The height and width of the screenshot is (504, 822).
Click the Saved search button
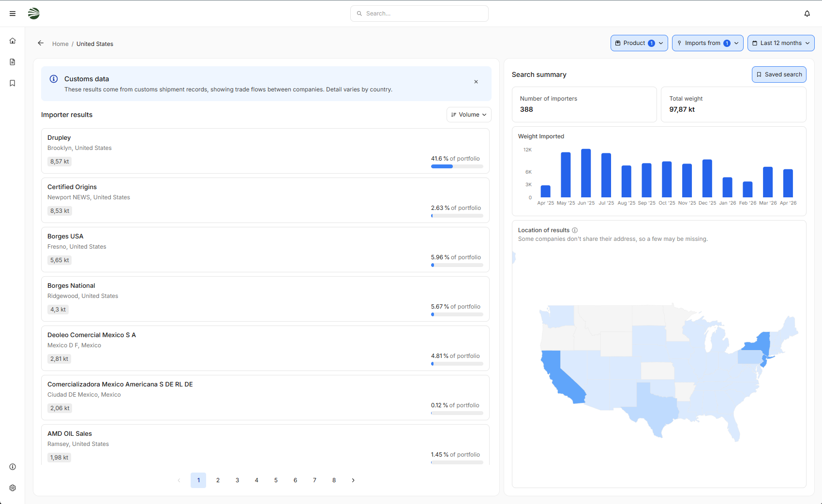tap(779, 74)
